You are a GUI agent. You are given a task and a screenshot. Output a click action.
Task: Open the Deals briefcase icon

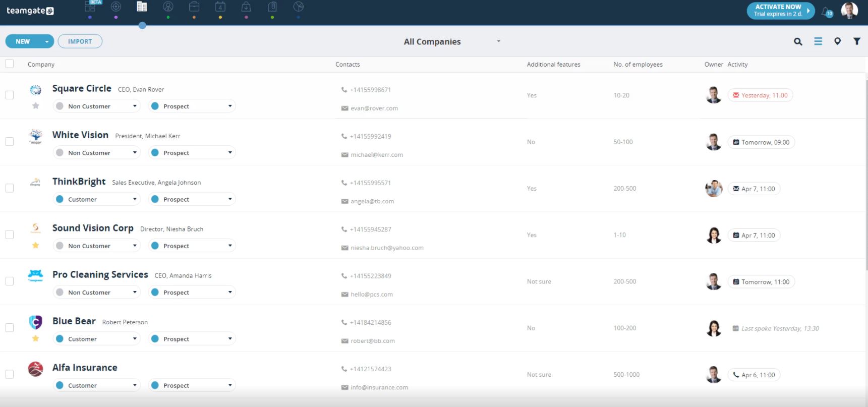pos(194,7)
